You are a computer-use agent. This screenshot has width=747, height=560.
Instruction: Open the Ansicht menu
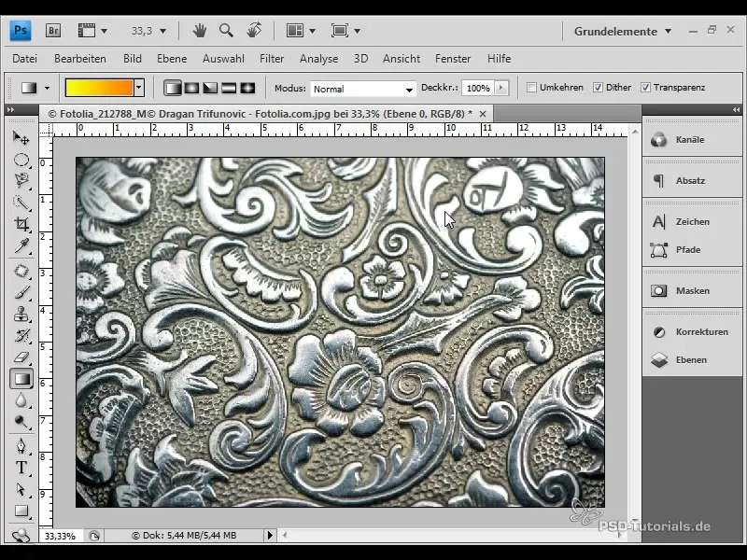pyautogui.click(x=402, y=59)
